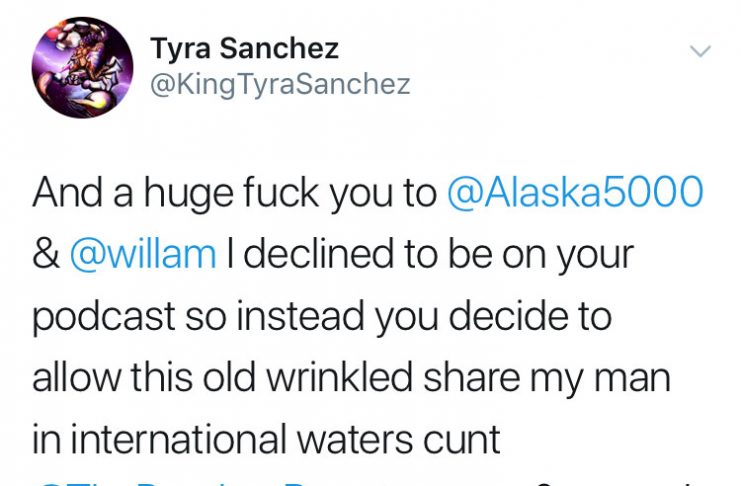The image size is (741, 486).
Task: Open the cut-off blue mention at the bottom
Action: coord(189,483)
